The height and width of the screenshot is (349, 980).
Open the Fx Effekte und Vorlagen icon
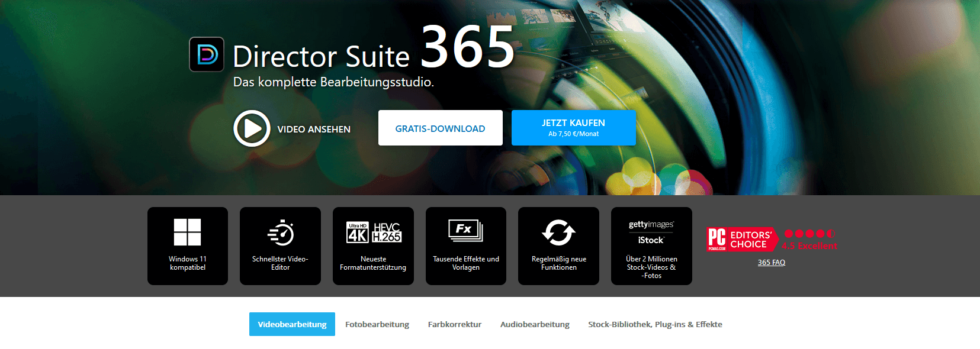(465, 231)
